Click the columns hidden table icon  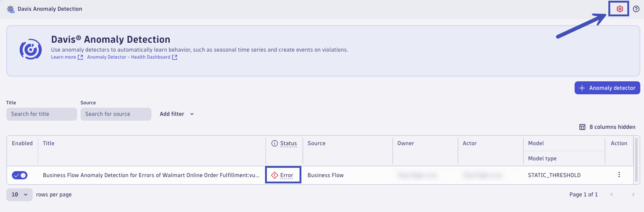[x=582, y=127]
